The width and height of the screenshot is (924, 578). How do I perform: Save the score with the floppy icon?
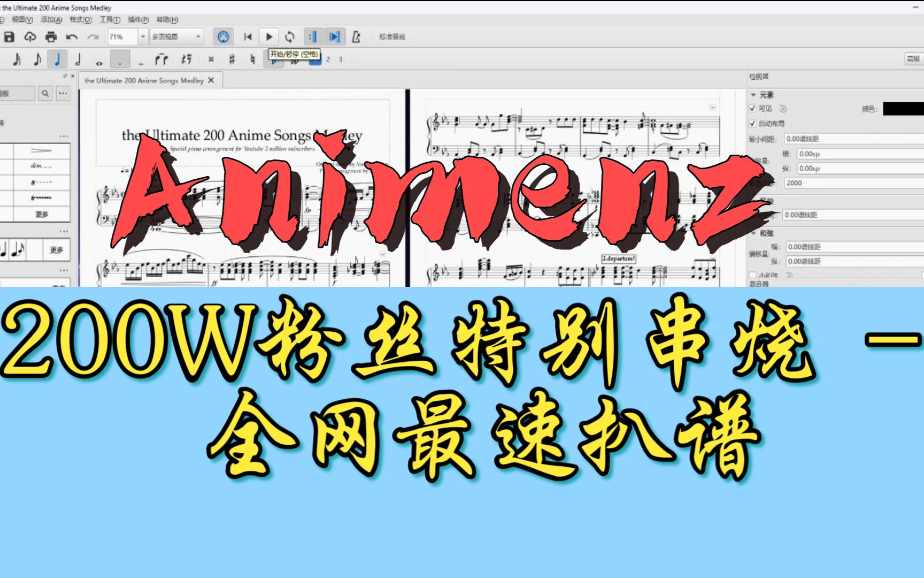pos(9,37)
